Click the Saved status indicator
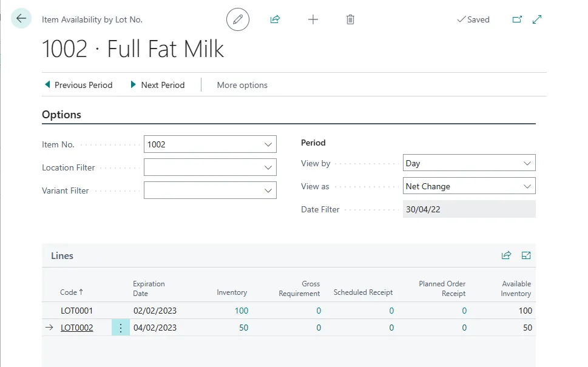Image resolution: width=588 pixels, height=367 pixels. (x=473, y=19)
